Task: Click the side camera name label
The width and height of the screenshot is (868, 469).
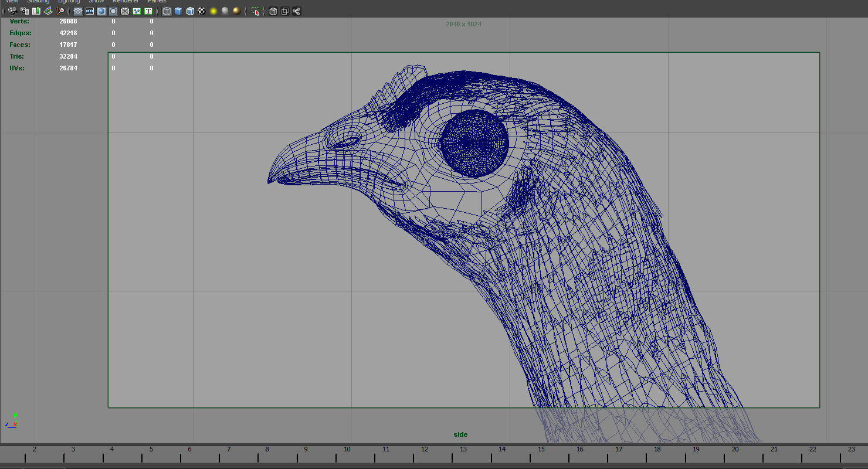Action: coord(460,434)
